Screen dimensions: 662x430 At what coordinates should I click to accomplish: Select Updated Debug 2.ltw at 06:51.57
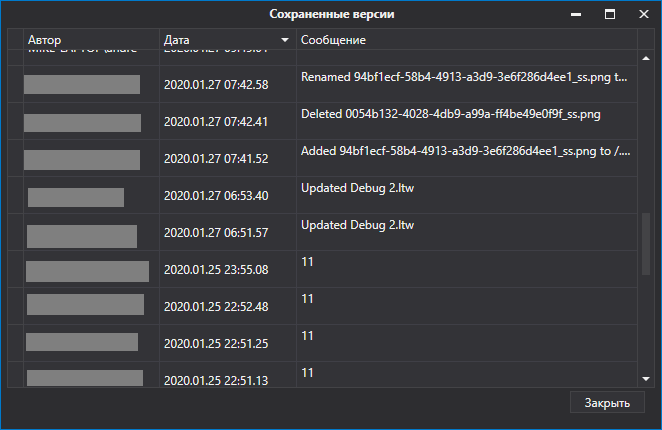[x=322, y=232]
